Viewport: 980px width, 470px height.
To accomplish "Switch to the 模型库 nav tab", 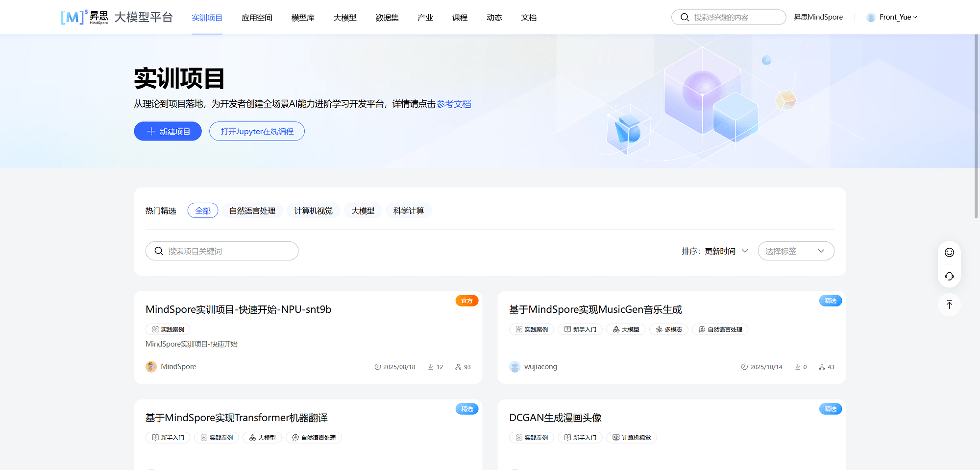I will (x=303, y=18).
